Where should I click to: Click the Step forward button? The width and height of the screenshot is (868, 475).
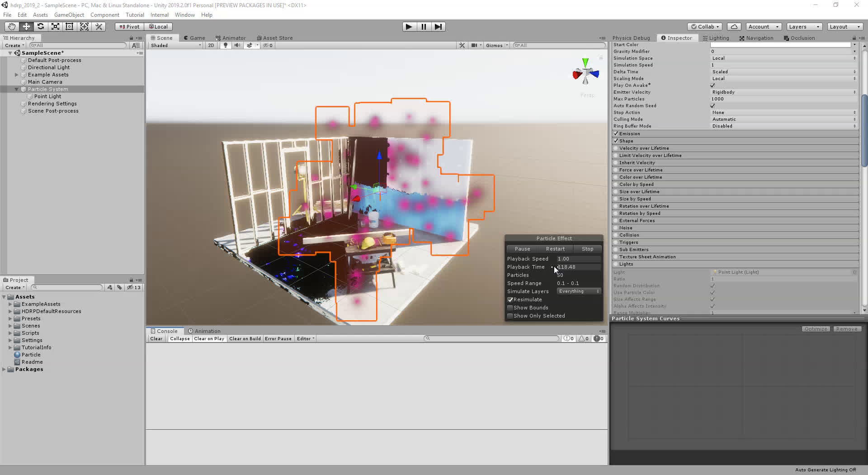click(438, 27)
